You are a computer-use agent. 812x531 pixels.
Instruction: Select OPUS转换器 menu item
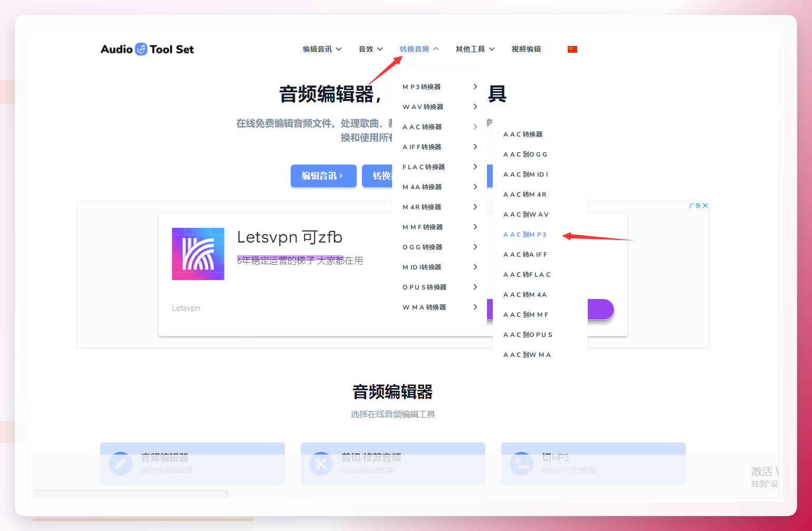tap(424, 287)
